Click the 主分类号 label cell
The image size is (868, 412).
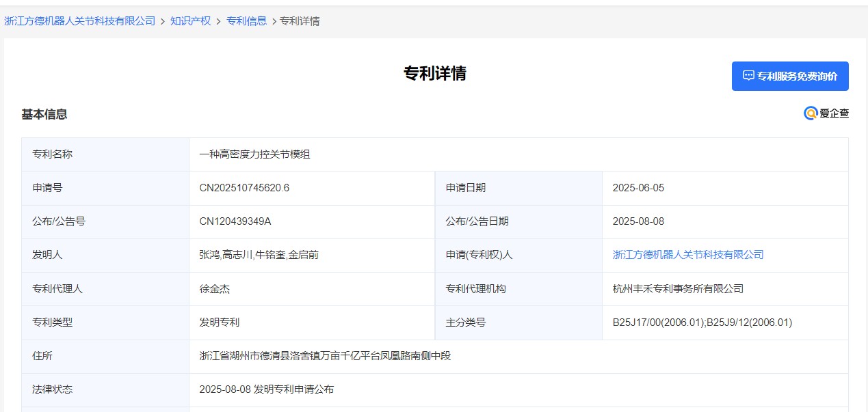click(518, 322)
